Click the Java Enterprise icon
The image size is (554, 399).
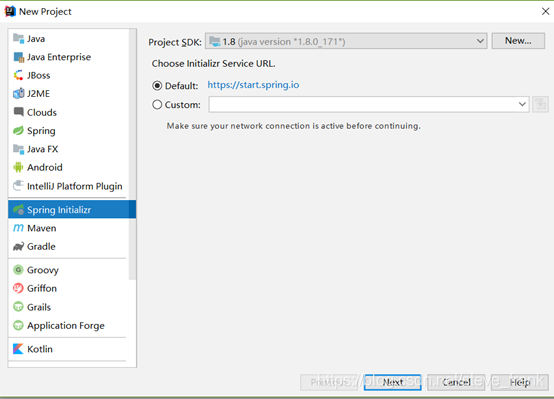(x=18, y=57)
